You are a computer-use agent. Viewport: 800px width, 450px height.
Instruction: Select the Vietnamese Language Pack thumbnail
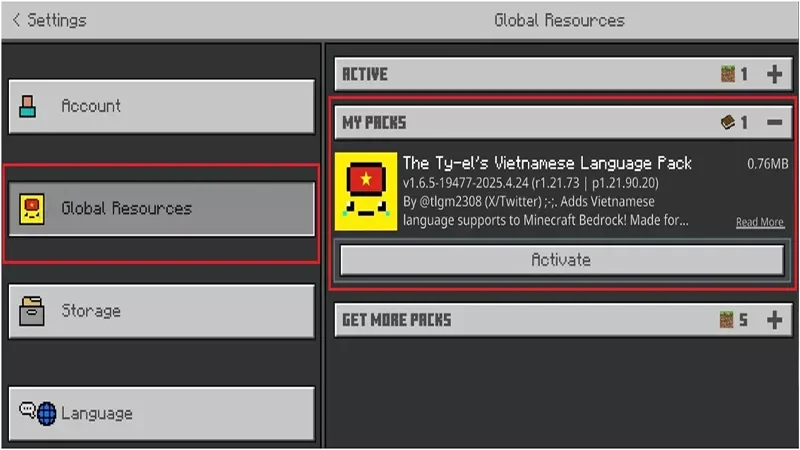[366, 191]
